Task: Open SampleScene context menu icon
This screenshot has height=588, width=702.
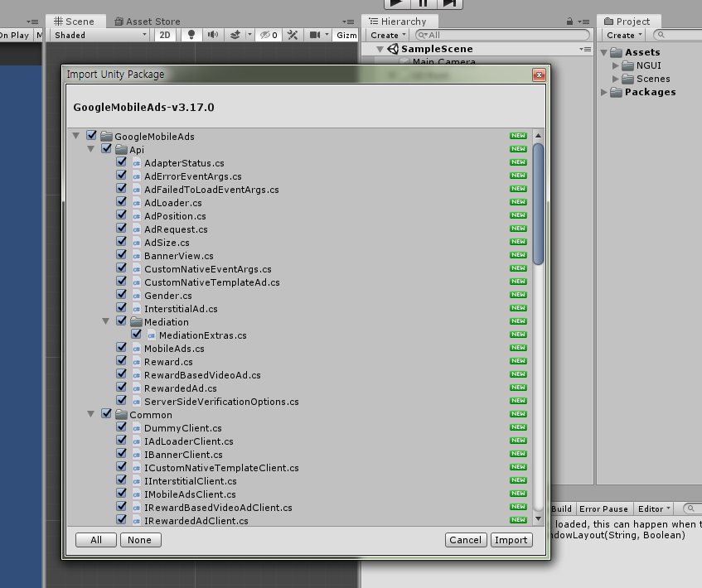Action: click(x=585, y=49)
